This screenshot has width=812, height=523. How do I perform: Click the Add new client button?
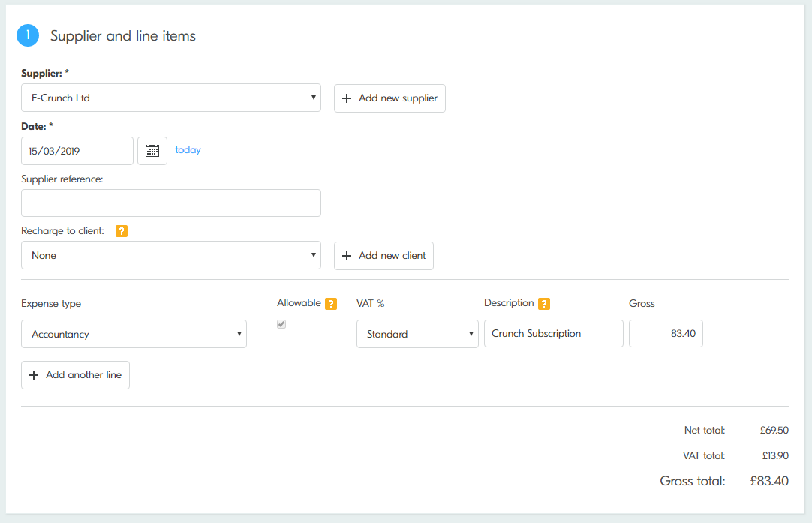click(x=383, y=256)
